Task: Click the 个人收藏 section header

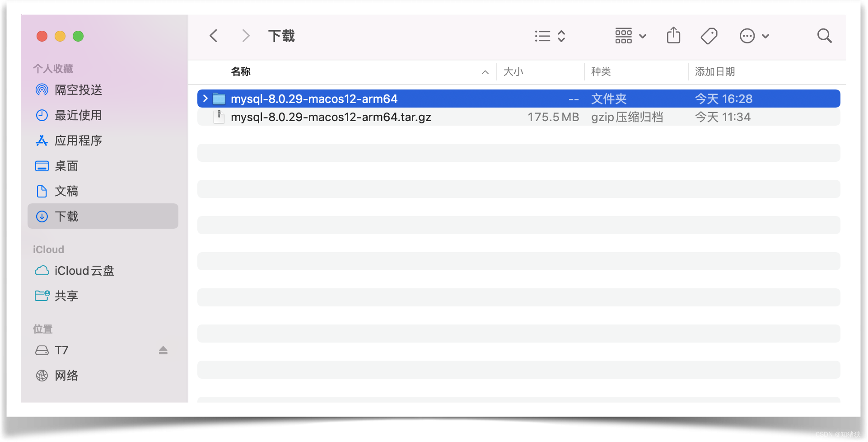Action: (x=53, y=69)
